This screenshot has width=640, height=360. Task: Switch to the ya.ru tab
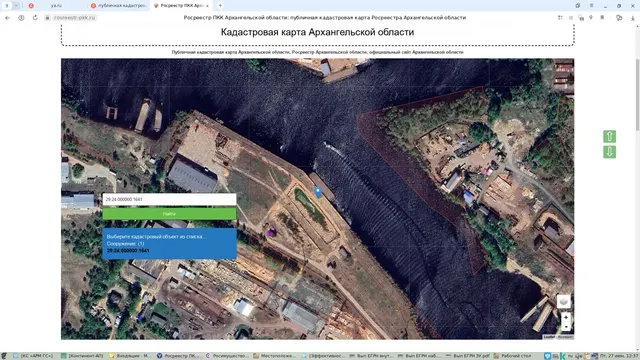(56, 6)
